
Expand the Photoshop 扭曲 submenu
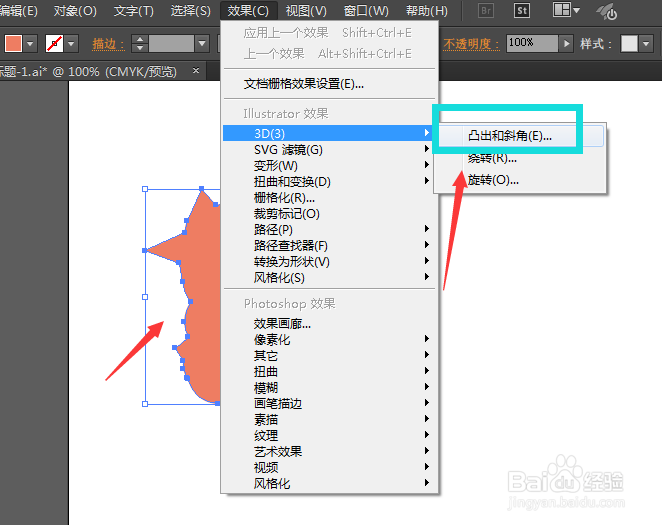click(x=329, y=372)
